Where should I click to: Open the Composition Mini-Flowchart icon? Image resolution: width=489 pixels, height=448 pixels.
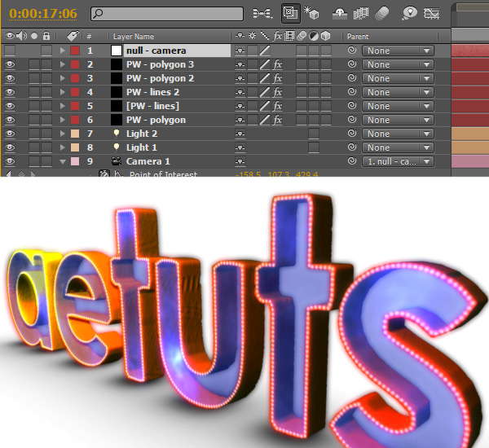pos(262,13)
